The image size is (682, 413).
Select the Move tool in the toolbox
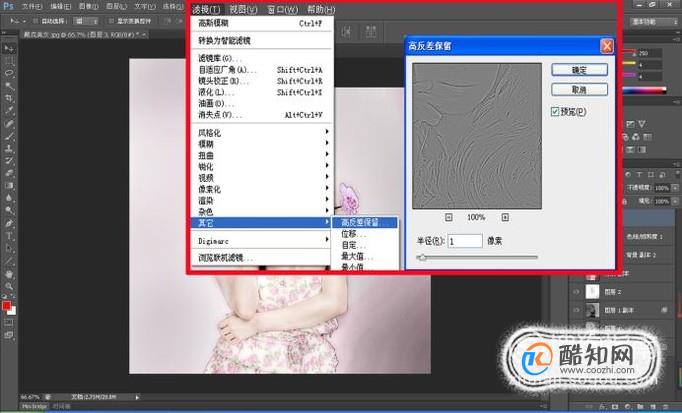[x=9, y=48]
